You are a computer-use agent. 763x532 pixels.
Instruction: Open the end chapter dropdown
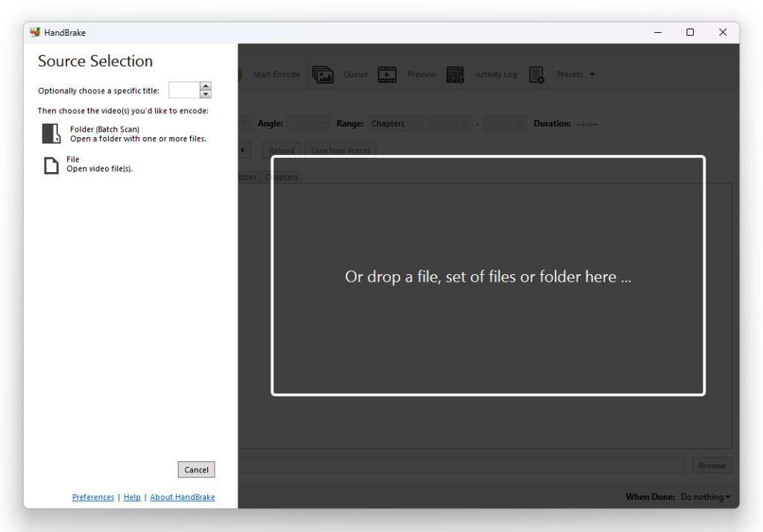click(x=505, y=124)
